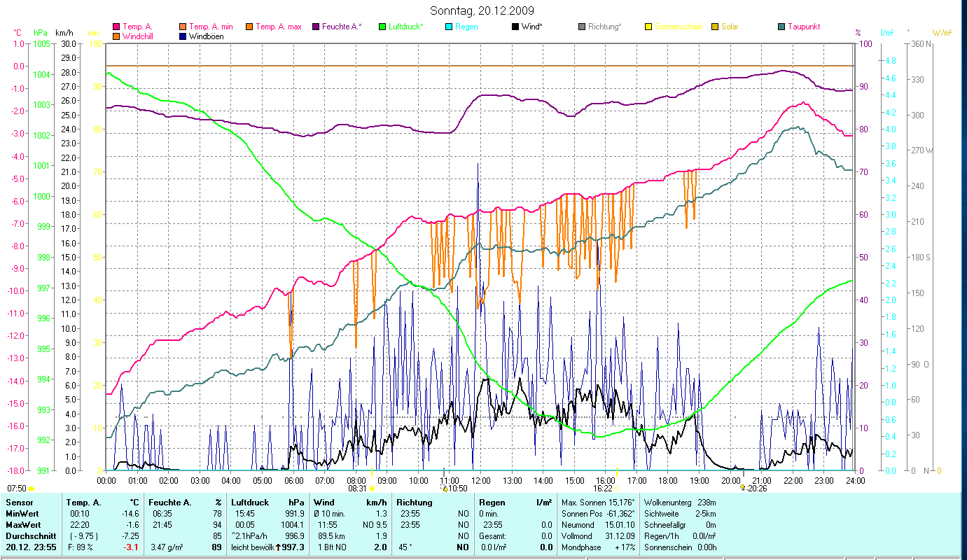967x560 pixels.
Task: Click the Wind table header
Action: click(325, 503)
